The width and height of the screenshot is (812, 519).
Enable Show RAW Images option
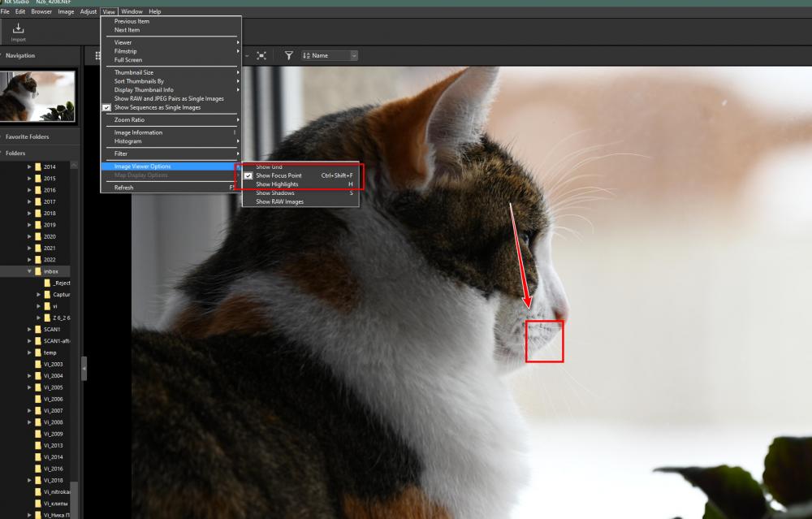(x=300, y=202)
